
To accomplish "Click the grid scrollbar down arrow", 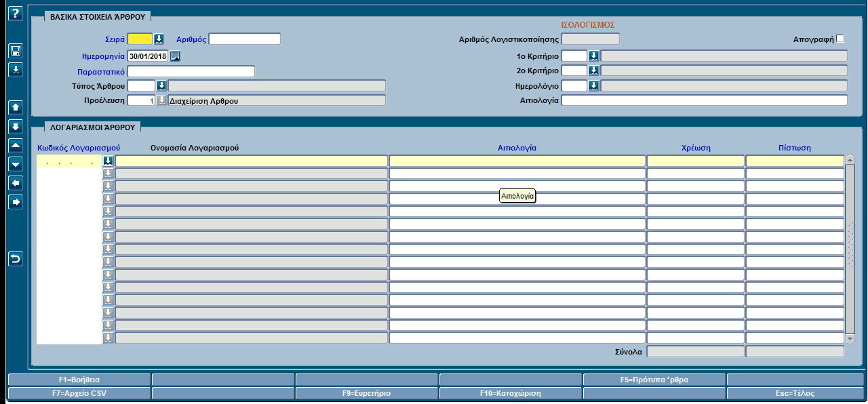I will [850, 338].
